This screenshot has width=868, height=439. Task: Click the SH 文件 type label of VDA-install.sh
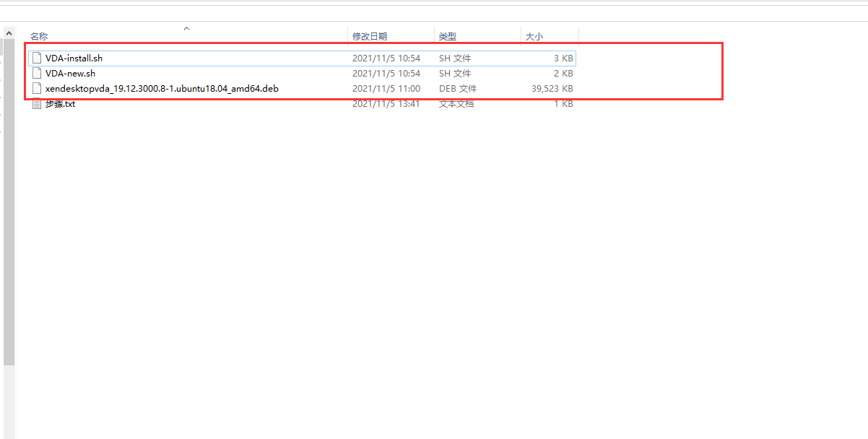[455, 58]
